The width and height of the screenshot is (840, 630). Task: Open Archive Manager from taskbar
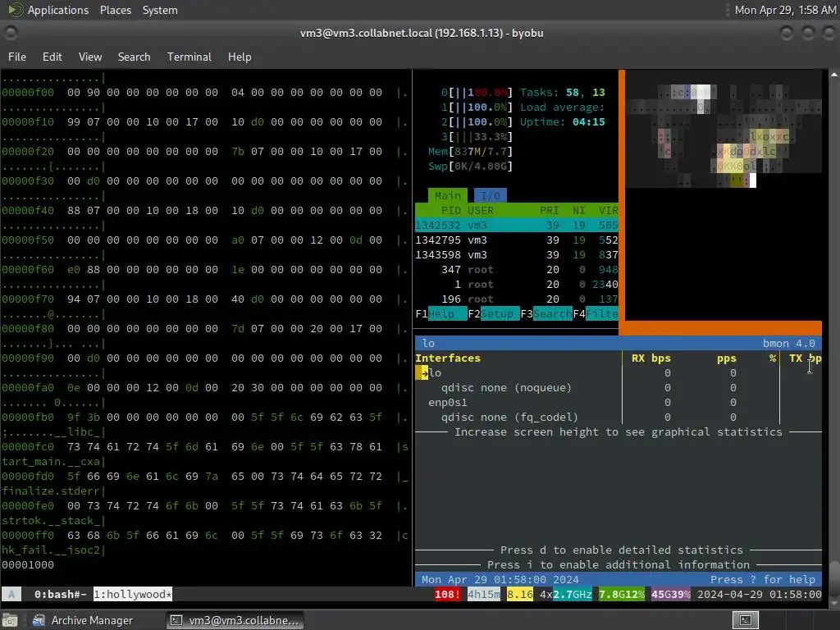pyautogui.click(x=83, y=620)
